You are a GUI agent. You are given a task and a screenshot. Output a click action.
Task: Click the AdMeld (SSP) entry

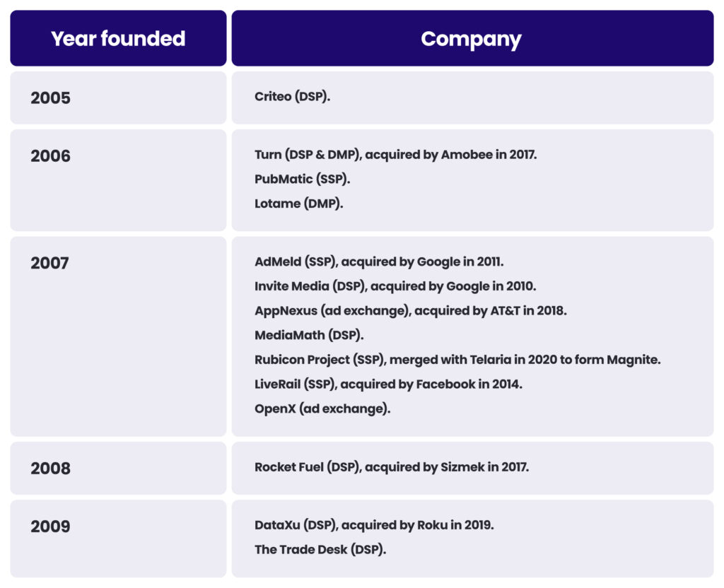[x=379, y=261]
